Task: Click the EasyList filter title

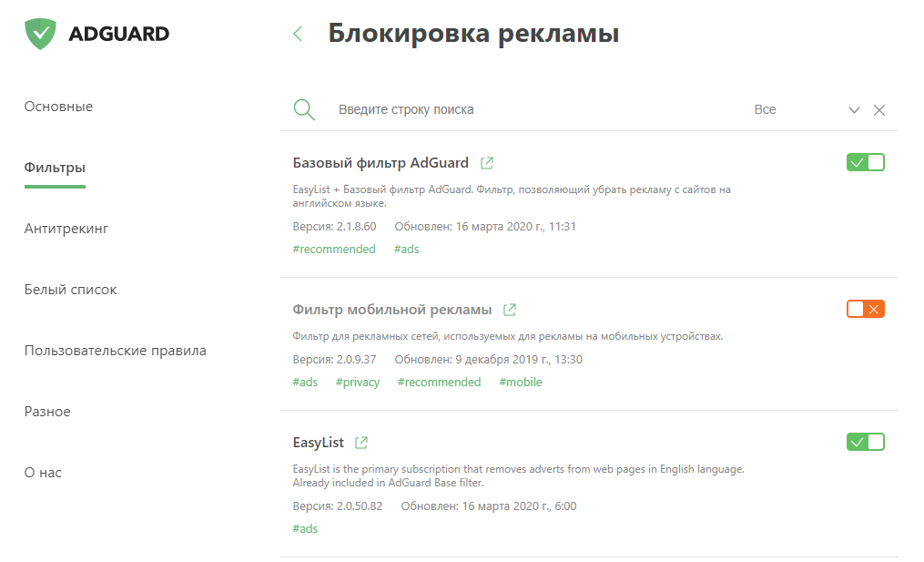Action: tap(319, 443)
